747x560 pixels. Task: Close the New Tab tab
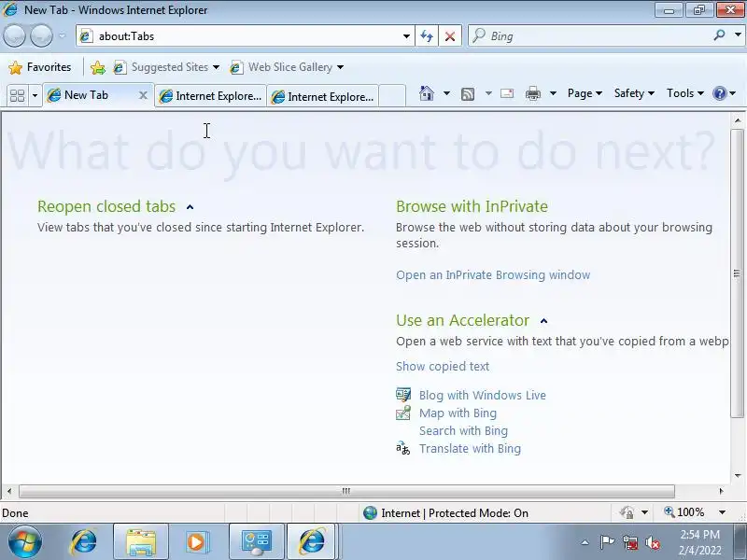click(x=143, y=95)
